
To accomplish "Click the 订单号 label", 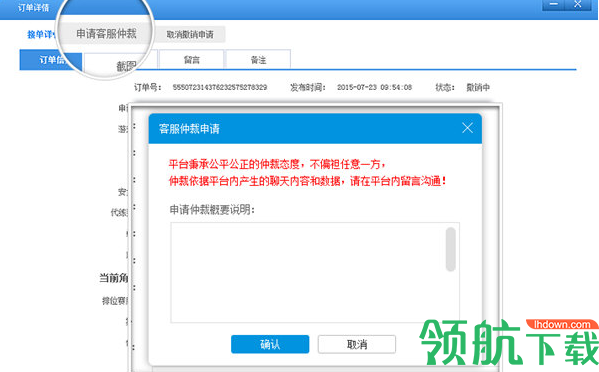I will point(148,87).
